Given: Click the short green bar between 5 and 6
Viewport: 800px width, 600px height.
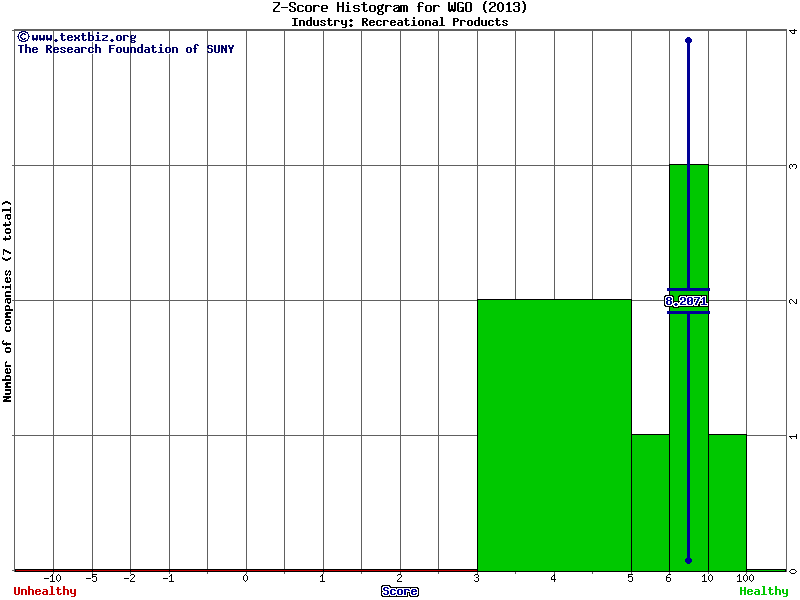Looking at the screenshot, I should 650,502.
